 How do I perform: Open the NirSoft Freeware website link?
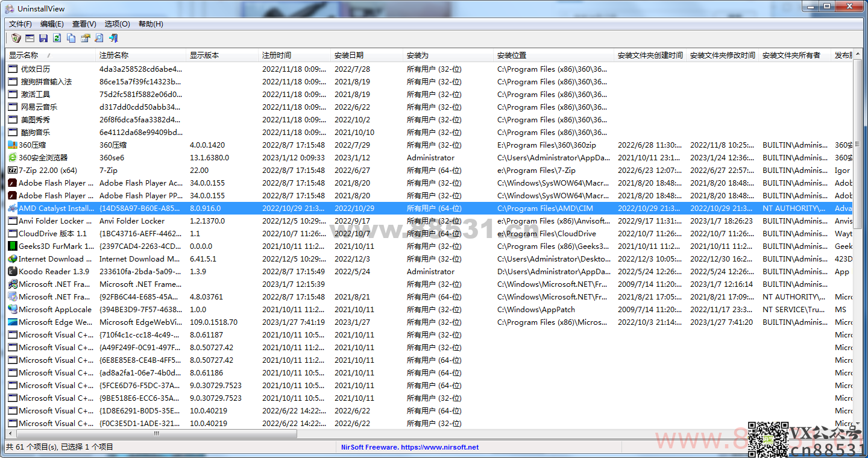410,447
